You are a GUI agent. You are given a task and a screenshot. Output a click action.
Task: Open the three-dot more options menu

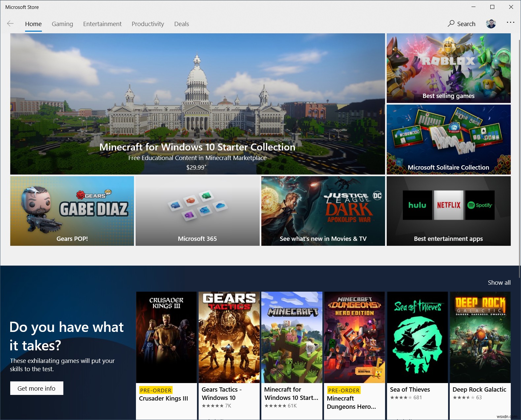(x=510, y=22)
